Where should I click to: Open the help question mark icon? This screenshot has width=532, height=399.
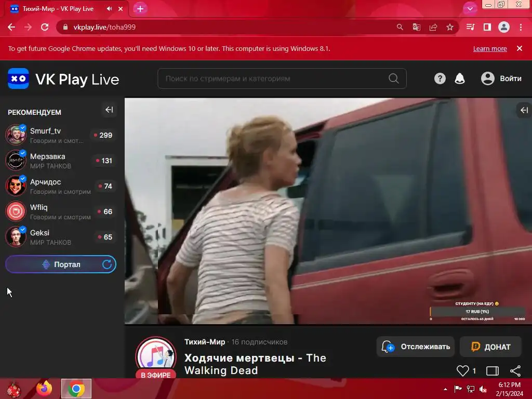click(440, 79)
